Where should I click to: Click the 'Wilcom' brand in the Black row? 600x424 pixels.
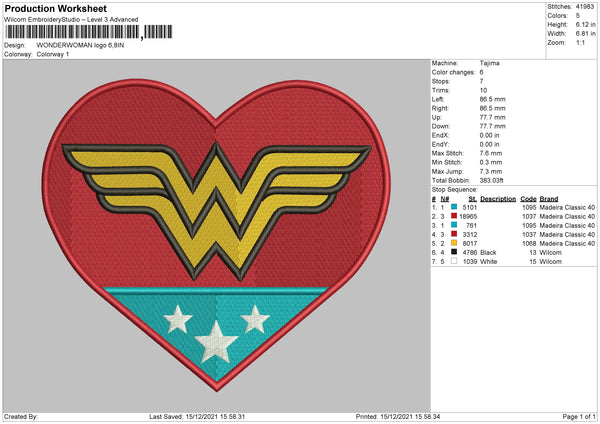point(551,253)
